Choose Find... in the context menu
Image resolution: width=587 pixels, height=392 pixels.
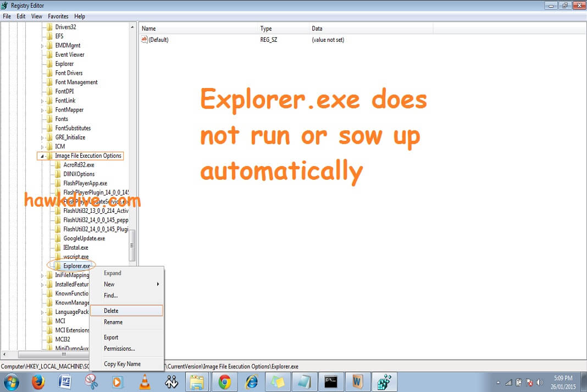coord(126,295)
